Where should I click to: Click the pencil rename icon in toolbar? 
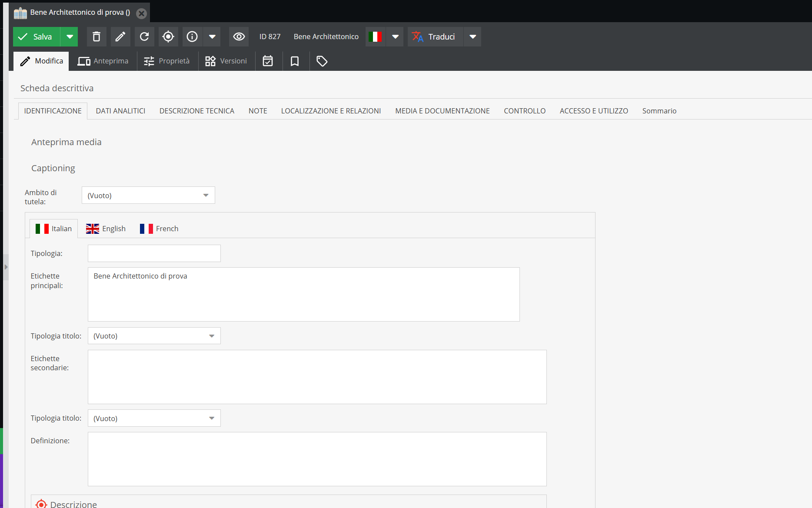pos(120,37)
